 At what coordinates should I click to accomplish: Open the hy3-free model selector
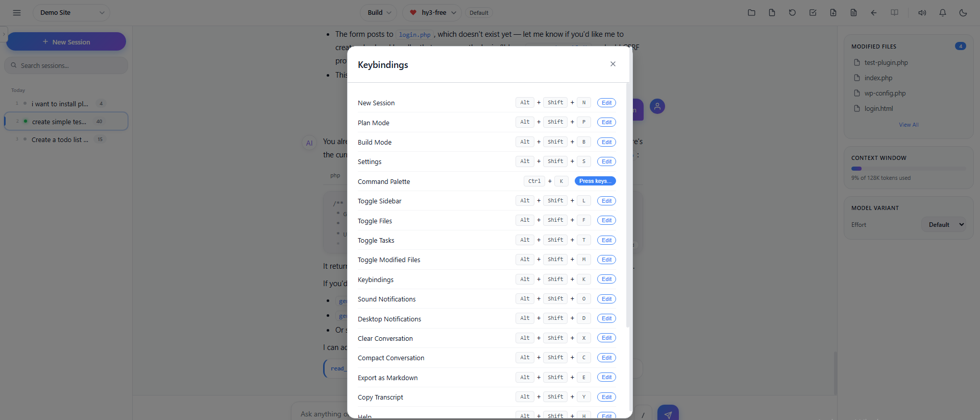432,13
